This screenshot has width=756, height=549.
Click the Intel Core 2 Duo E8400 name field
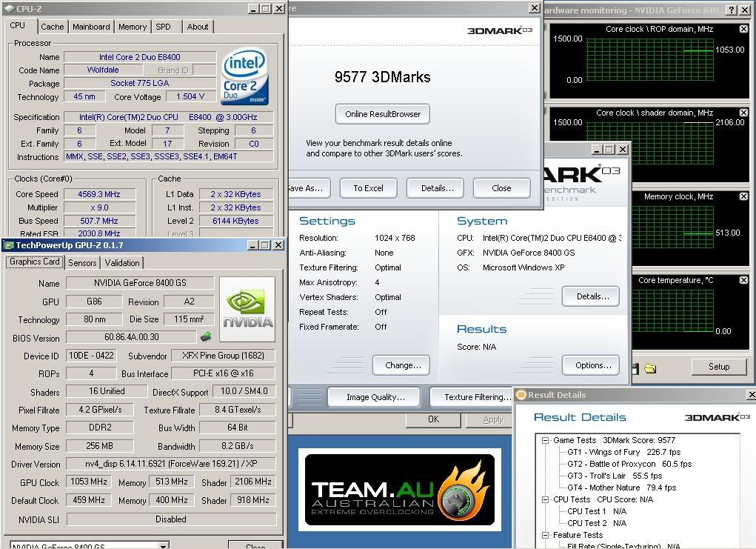point(140,57)
